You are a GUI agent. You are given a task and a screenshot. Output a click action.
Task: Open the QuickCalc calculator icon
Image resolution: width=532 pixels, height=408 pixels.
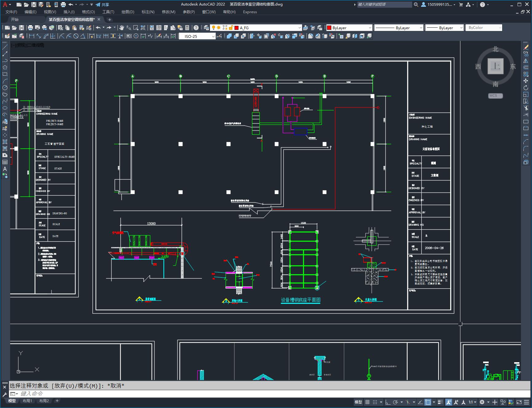coord(187,28)
